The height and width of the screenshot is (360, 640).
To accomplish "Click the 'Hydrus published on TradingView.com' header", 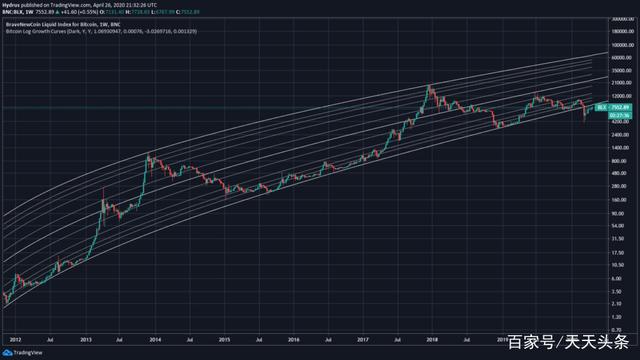I will coord(80,5).
